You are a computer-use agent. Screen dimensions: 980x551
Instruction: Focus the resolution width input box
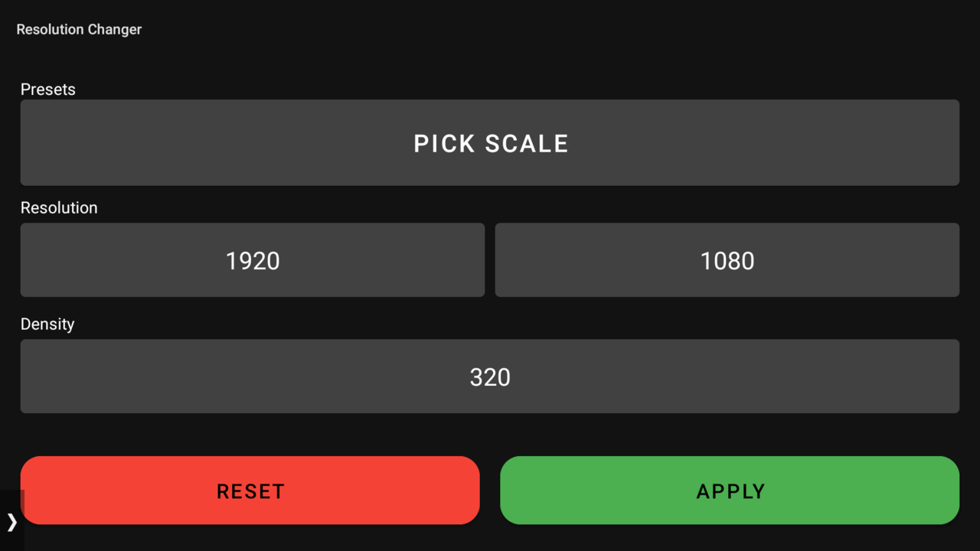[x=253, y=261]
